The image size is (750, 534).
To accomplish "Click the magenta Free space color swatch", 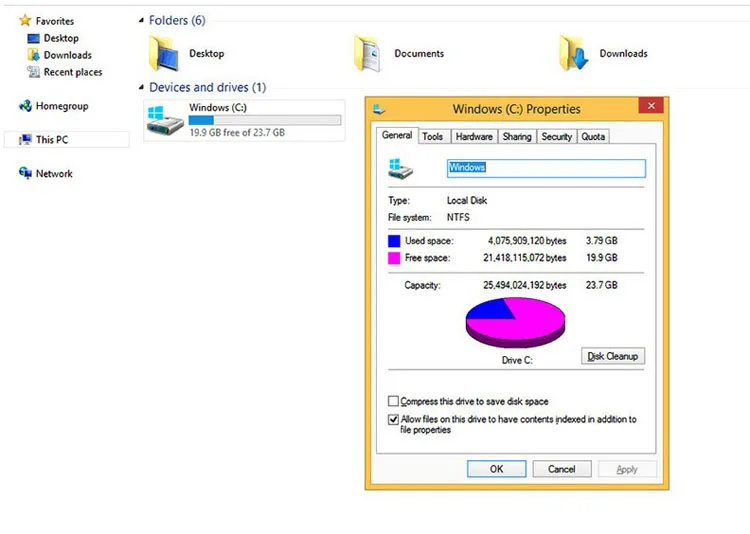I will [394, 258].
